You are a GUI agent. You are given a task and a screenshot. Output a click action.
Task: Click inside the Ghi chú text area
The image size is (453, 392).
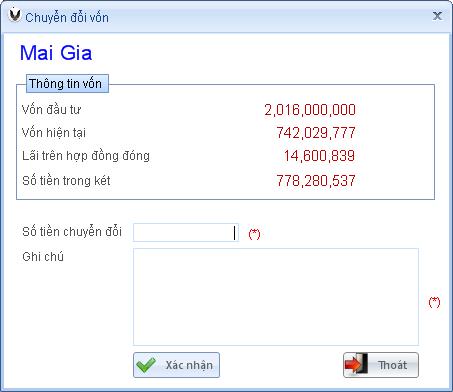[276, 297]
